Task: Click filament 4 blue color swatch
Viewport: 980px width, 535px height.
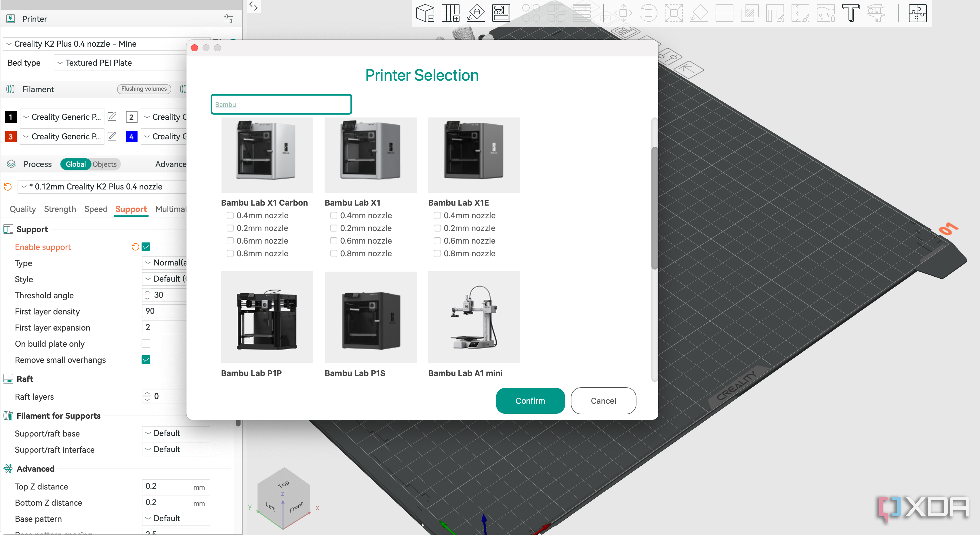Action: [x=131, y=136]
